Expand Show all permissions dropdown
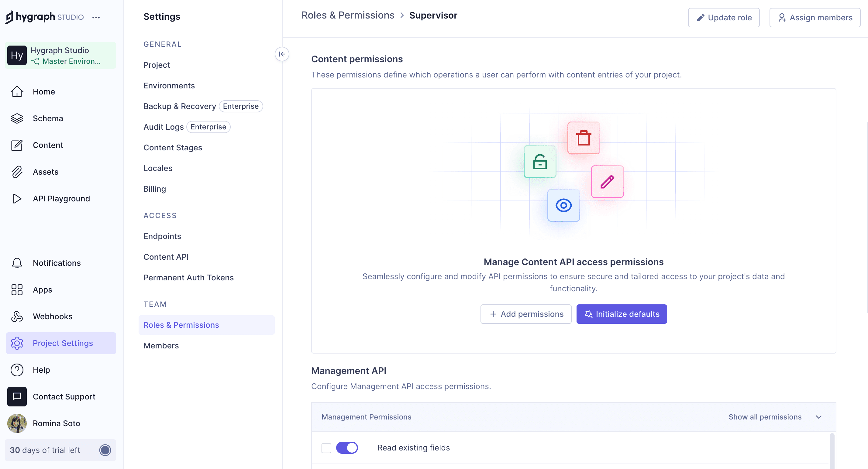868x469 pixels. point(775,417)
